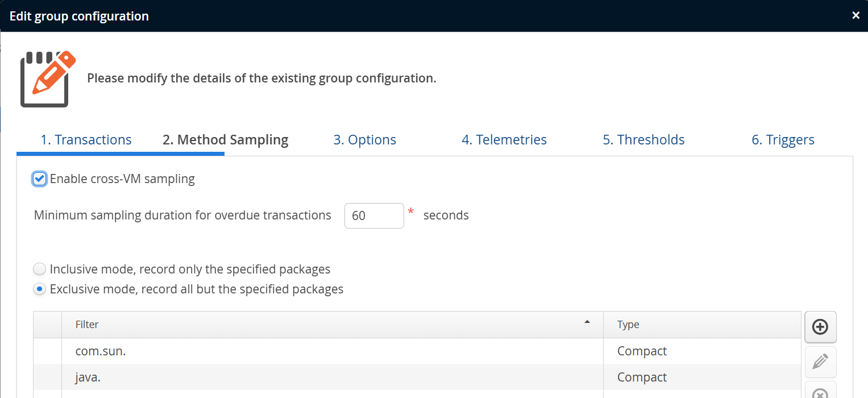Switch to the Thresholds tab
The width and height of the screenshot is (868, 398).
(643, 140)
